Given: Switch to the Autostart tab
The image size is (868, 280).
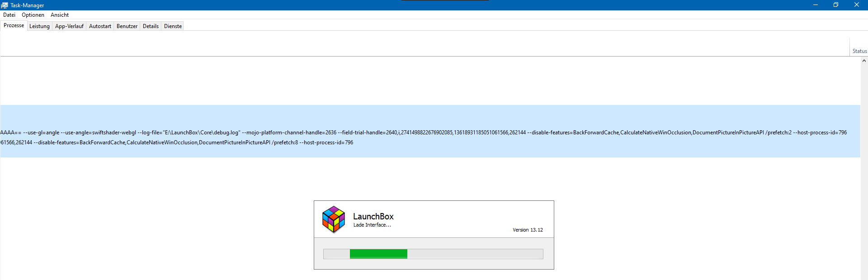Looking at the screenshot, I should pos(100,26).
